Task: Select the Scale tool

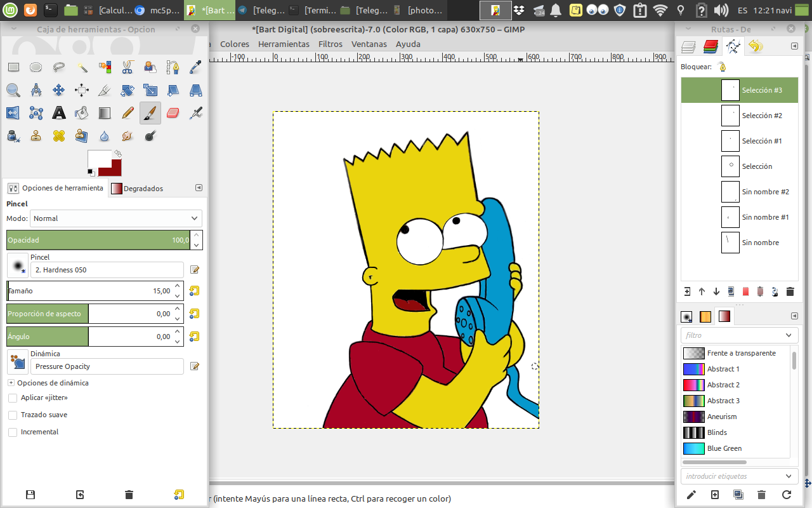Action: pyautogui.click(x=150, y=90)
